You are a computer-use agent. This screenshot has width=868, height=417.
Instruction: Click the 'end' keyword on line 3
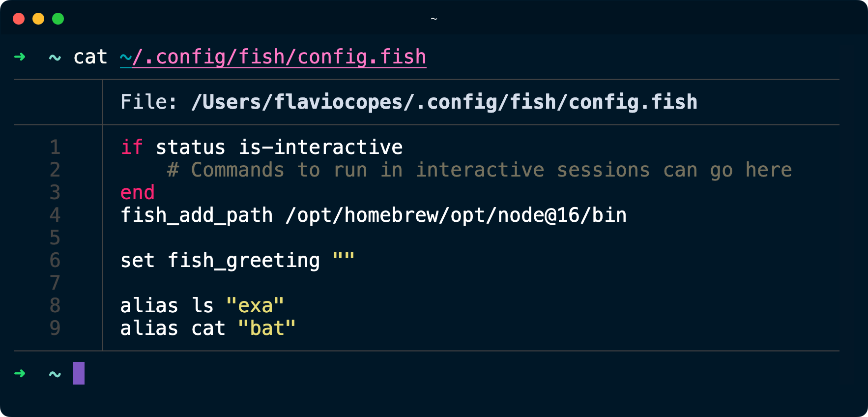(x=137, y=192)
